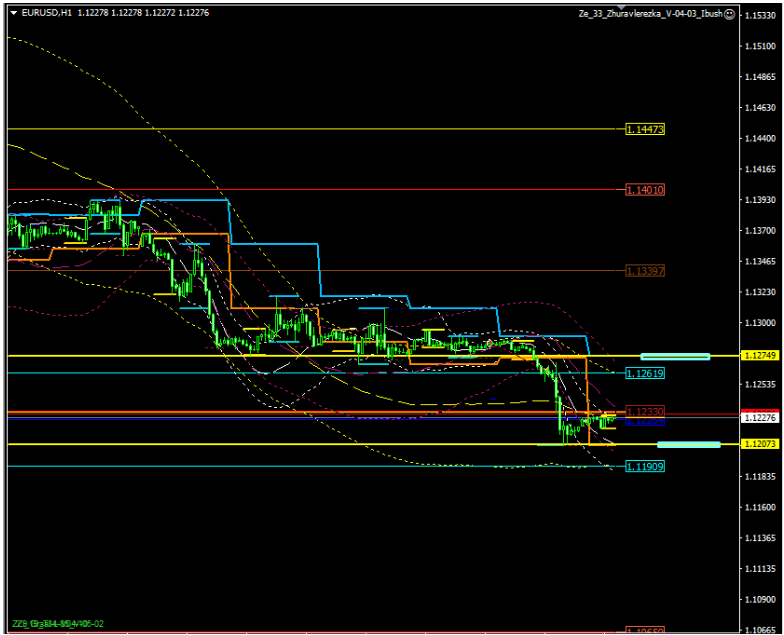The height and width of the screenshot is (635, 784).
Task: Open the chart dropdown arrow beside EURUSD,H1
Action: tap(12, 14)
